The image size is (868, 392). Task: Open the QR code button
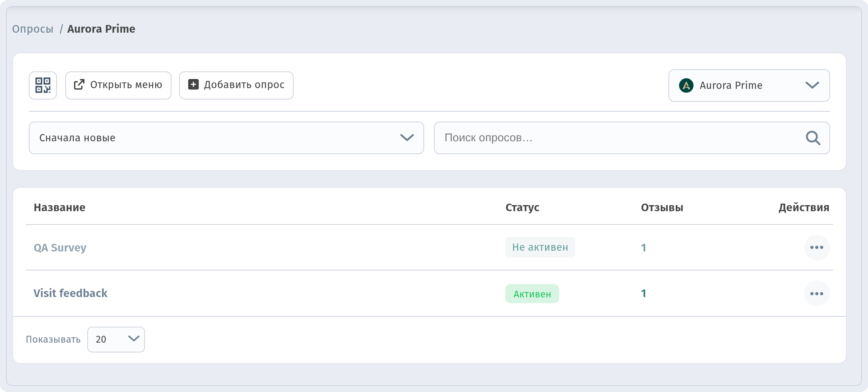coord(43,85)
